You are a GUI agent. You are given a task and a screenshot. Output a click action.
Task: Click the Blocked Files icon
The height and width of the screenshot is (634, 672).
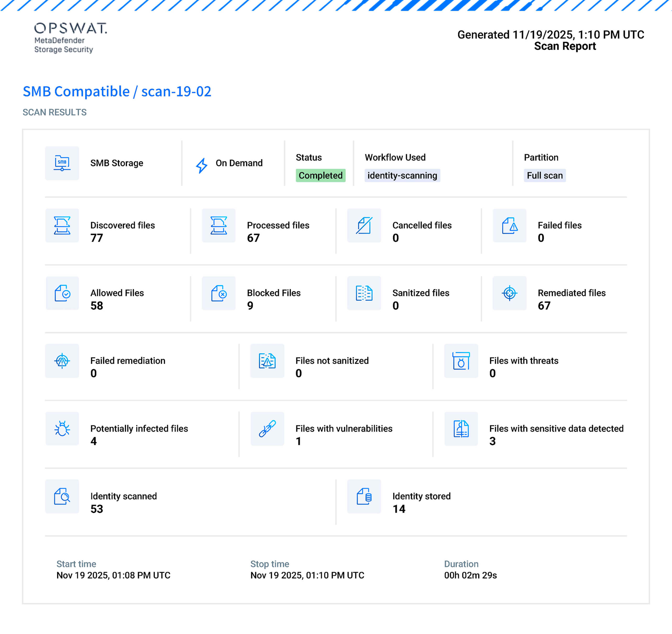(218, 293)
